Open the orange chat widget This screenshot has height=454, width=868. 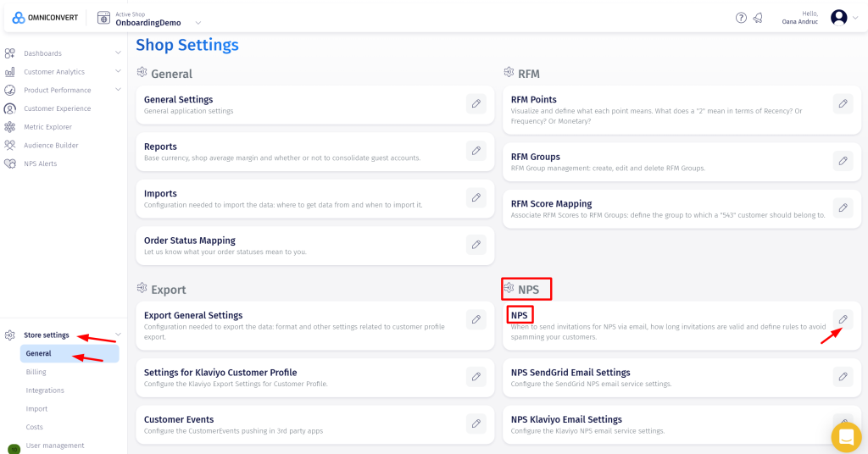846,437
